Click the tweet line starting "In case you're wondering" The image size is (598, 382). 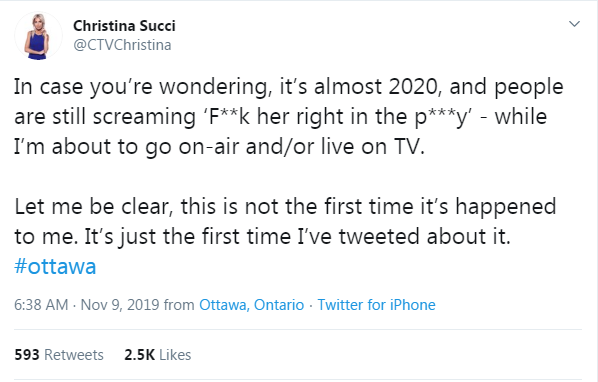(289, 87)
